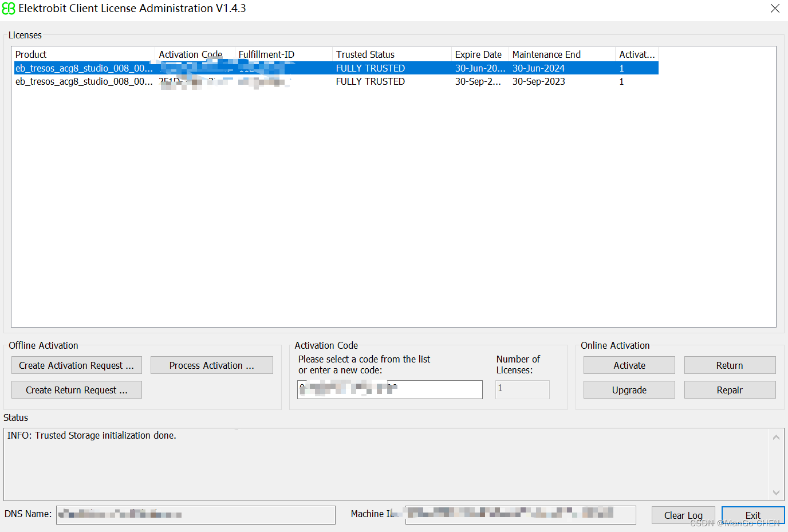
Task: Upgrade the license online
Action: [629, 390]
